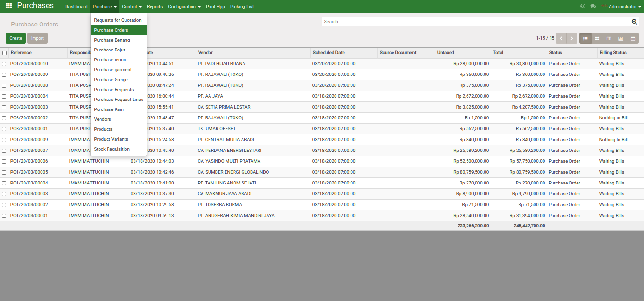The image size is (644, 301).
Task: Select Purchase Kain menu entry
Action: tap(109, 109)
